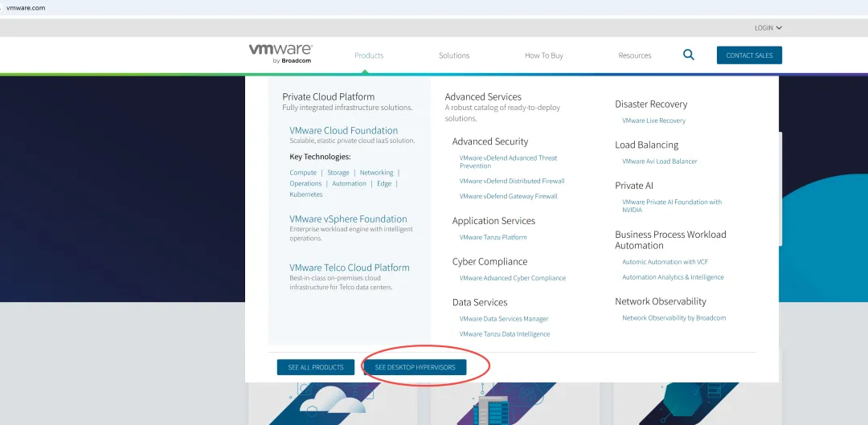
Task: Open the Resources menu
Action: (634, 55)
